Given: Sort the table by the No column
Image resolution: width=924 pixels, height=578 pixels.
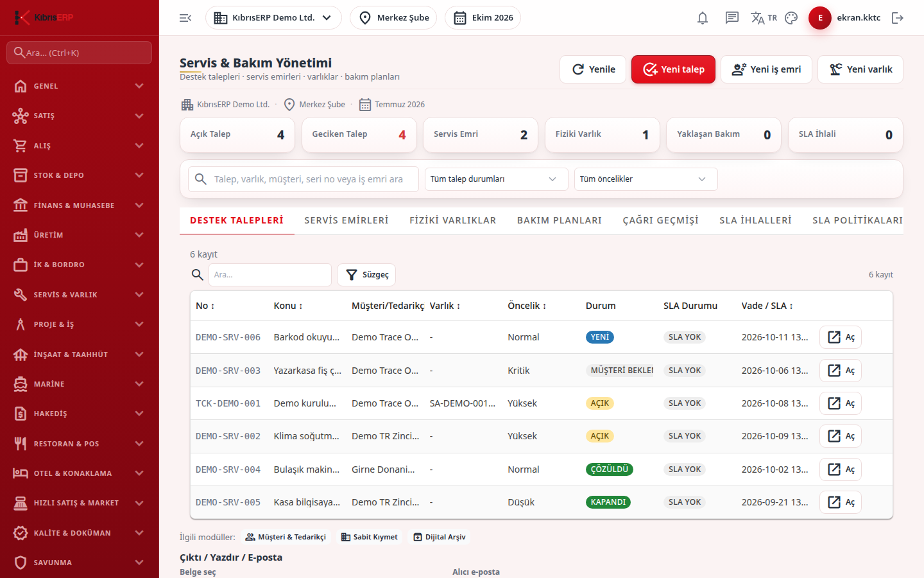Looking at the screenshot, I should point(205,306).
